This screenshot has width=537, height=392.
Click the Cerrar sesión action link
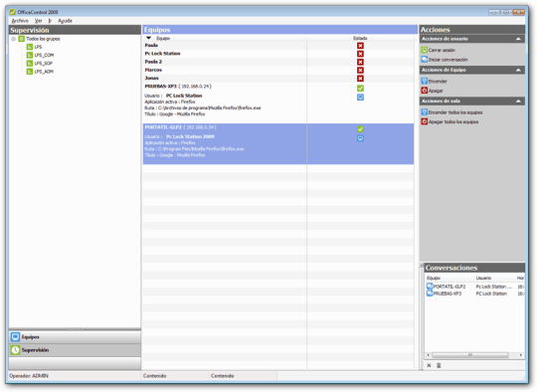pos(442,50)
